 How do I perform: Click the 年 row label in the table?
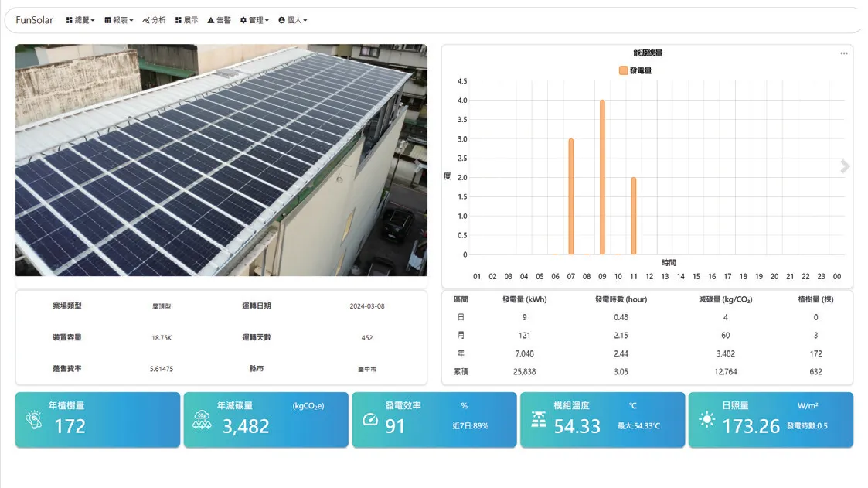[x=461, y=353]
